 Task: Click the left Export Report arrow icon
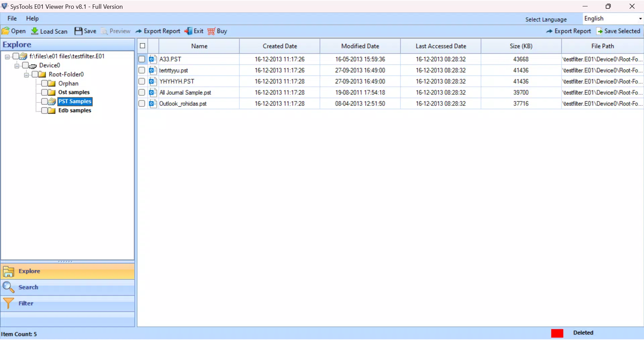tap(138, 31)
